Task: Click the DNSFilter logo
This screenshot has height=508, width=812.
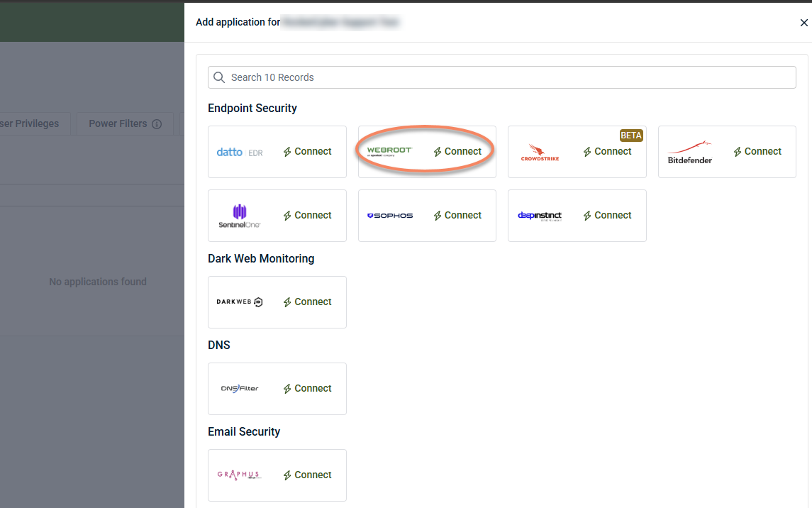Action: pyautogui.click(x=239, y=388)
